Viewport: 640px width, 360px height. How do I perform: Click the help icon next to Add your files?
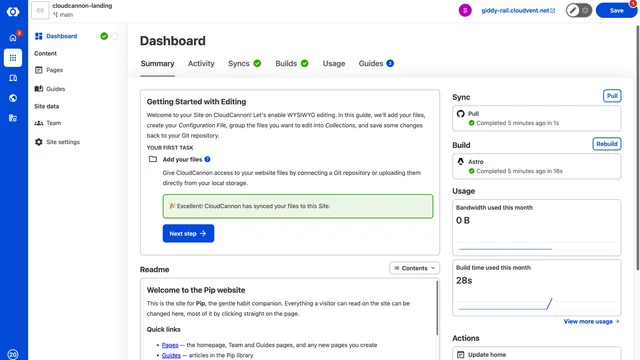point(207,159)
